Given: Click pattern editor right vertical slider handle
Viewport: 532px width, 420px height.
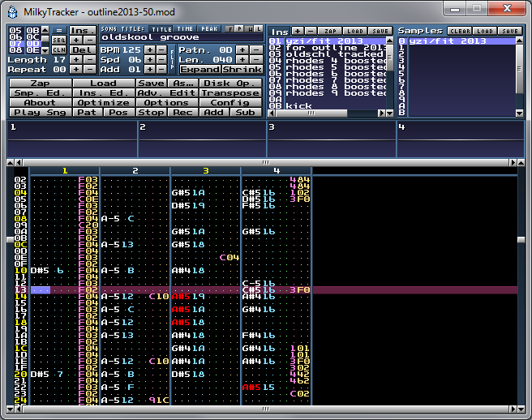Looking at the screenshot, I should 521,239.
